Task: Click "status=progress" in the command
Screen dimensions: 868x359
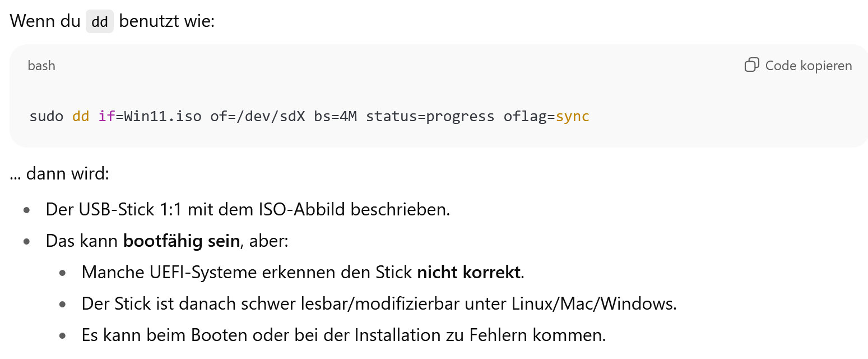Action: pyautogui.click(x=430, y=117)
